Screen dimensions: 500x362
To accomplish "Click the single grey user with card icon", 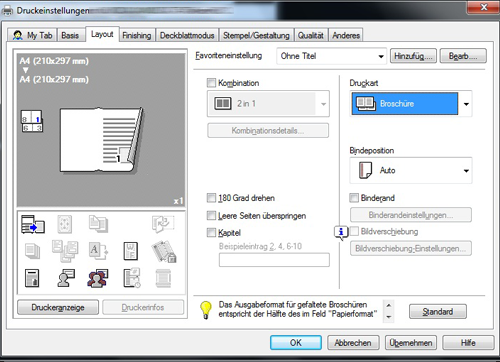I will click(66, 278).
